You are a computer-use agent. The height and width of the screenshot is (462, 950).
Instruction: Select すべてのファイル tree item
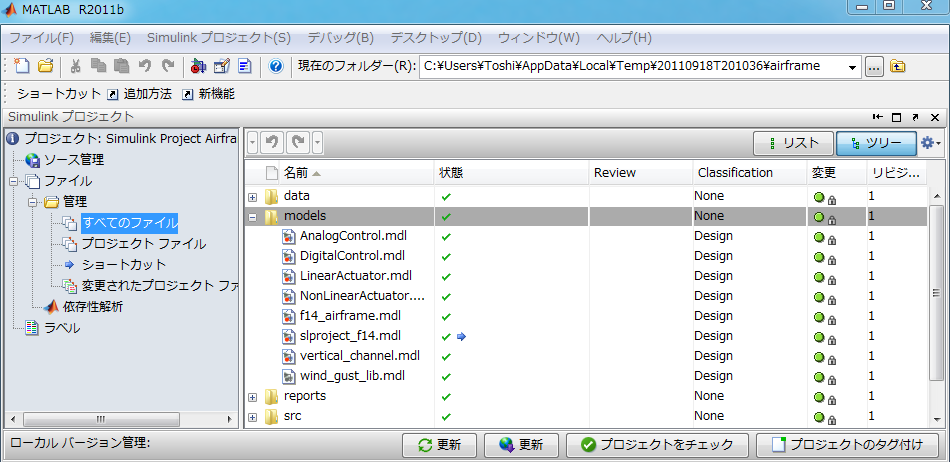[129, 223]
